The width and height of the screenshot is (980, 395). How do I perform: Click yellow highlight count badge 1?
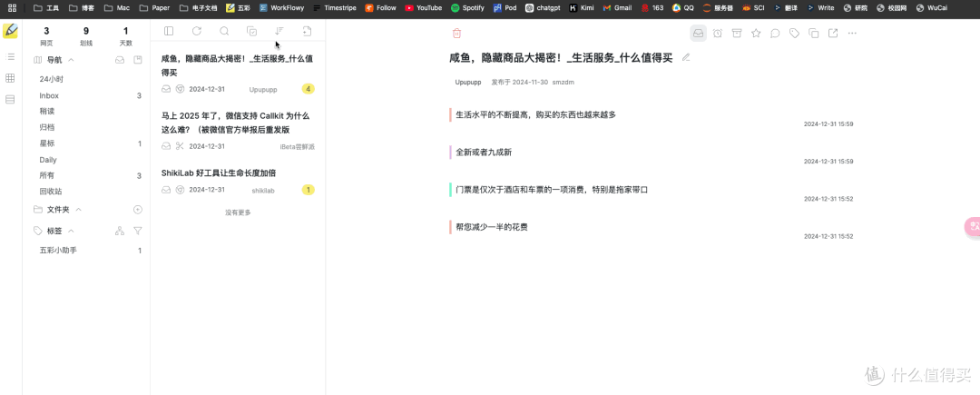(309, 190)
